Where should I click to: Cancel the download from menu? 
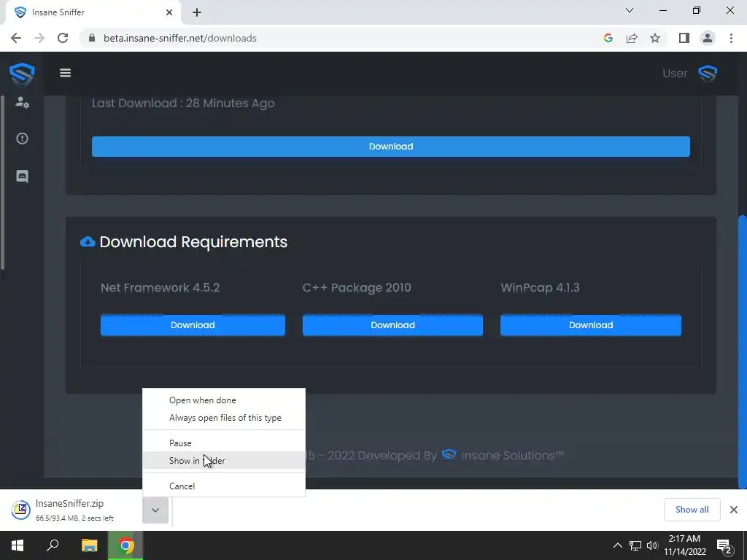coord(224,486)
